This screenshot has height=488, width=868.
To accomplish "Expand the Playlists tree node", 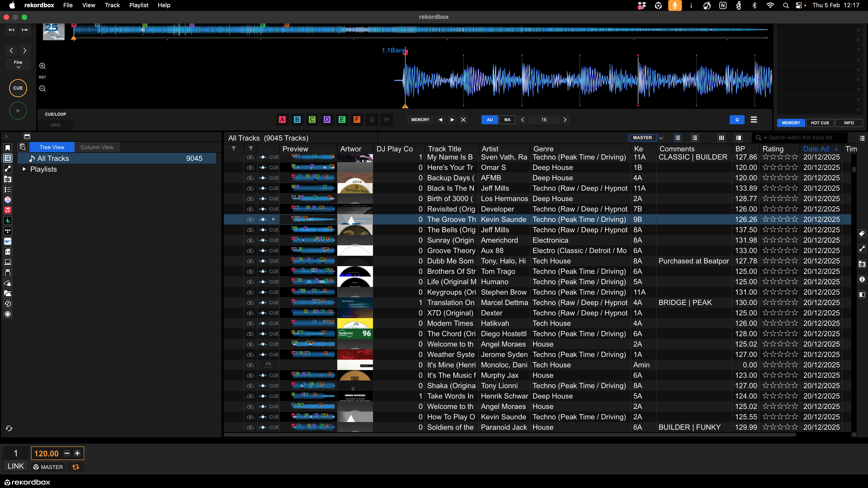I will [24, 169].
